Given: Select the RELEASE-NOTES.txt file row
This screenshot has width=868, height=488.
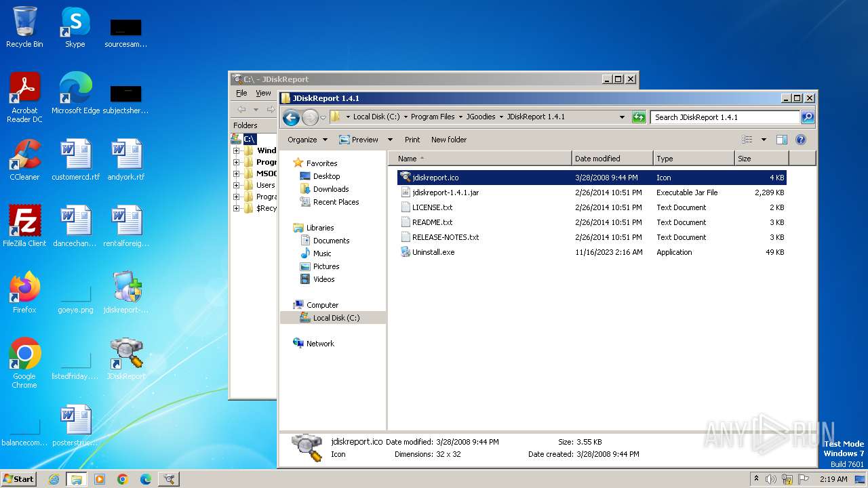Looking at the screenshot, I should tap(592, 237).
